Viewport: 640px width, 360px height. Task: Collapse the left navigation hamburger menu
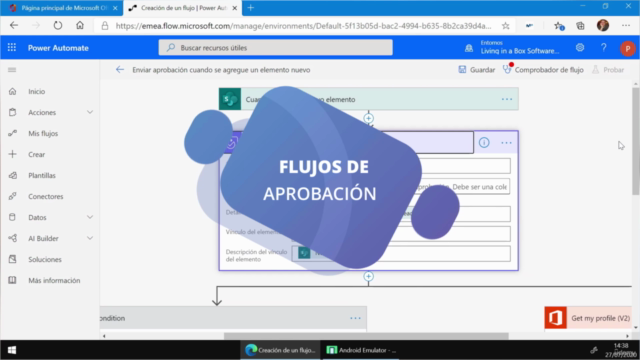12,70
